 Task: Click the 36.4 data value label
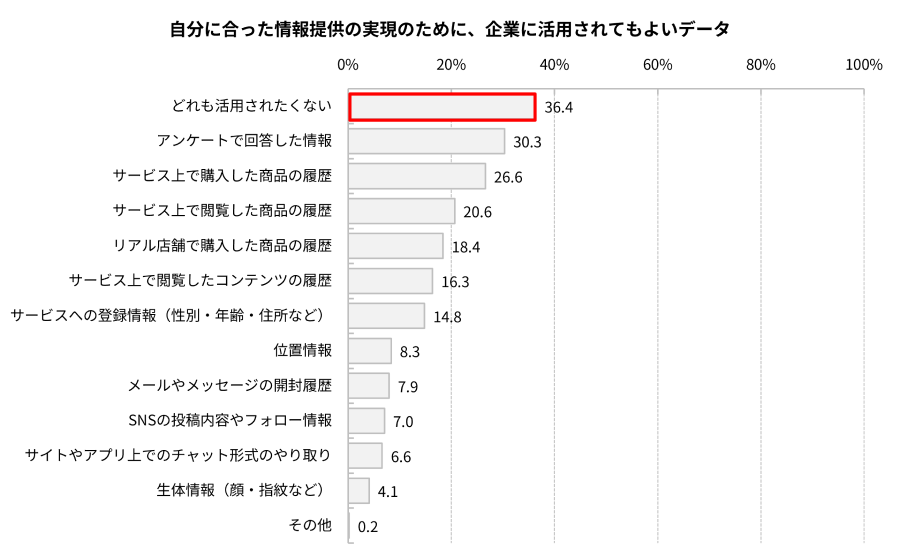point(558,108)
